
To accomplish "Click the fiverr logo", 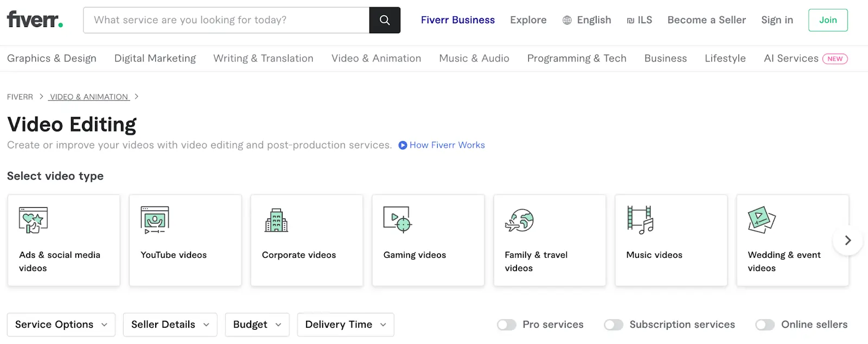I will [35, 20].
